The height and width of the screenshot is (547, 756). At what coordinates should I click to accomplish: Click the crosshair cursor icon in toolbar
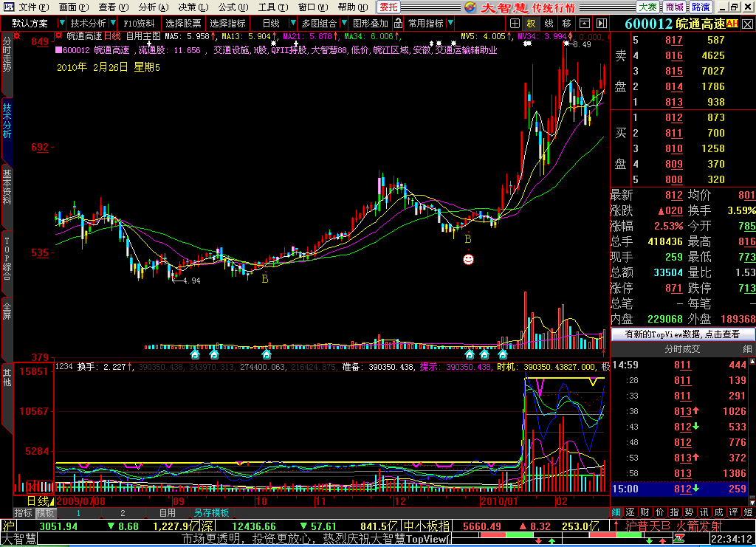click(515, 23)
